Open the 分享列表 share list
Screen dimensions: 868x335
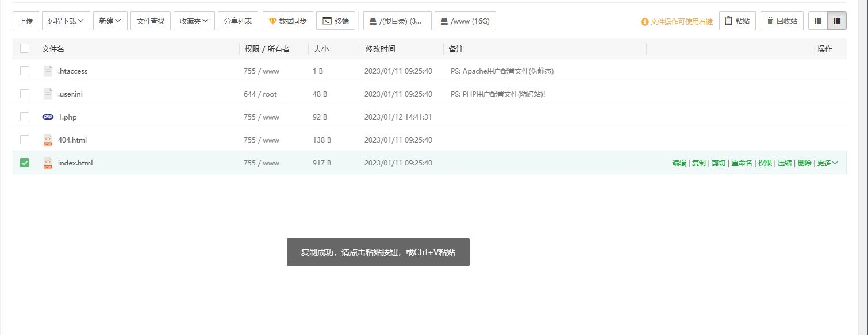238,21
